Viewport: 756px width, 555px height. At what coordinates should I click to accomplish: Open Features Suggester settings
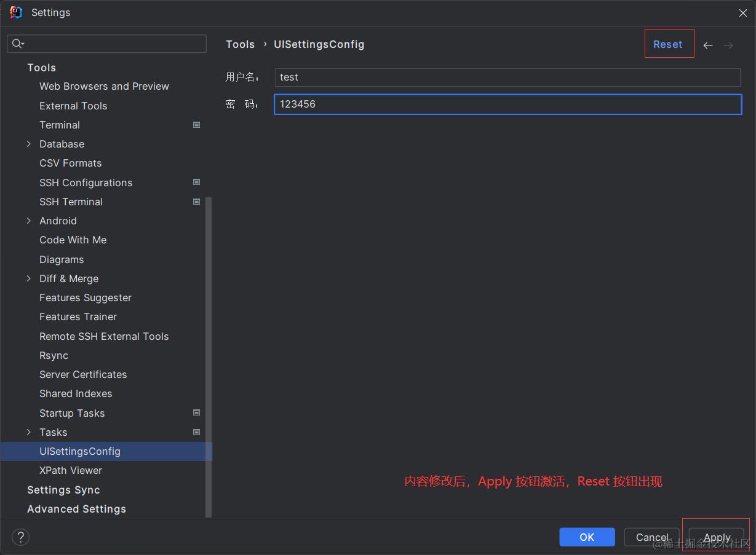pos(86,297)
